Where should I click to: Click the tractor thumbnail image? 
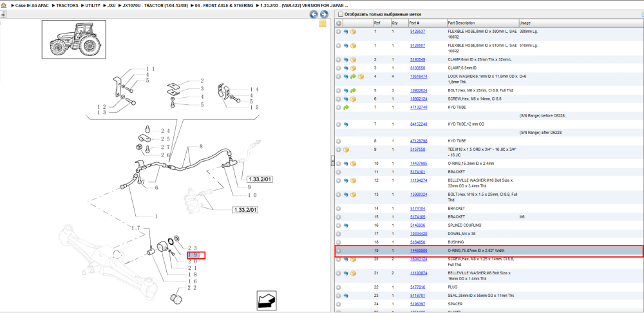[73, 40]
